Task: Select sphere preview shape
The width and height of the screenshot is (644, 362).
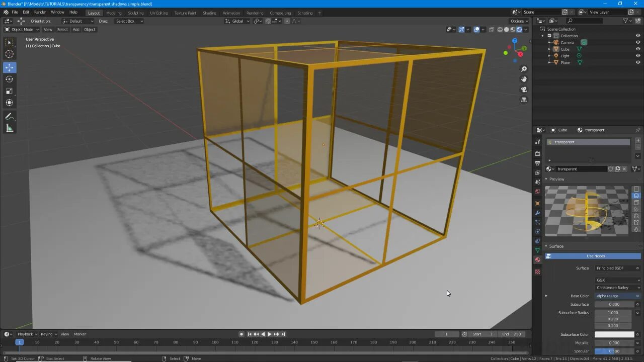Action: click(x=636, y=196)
